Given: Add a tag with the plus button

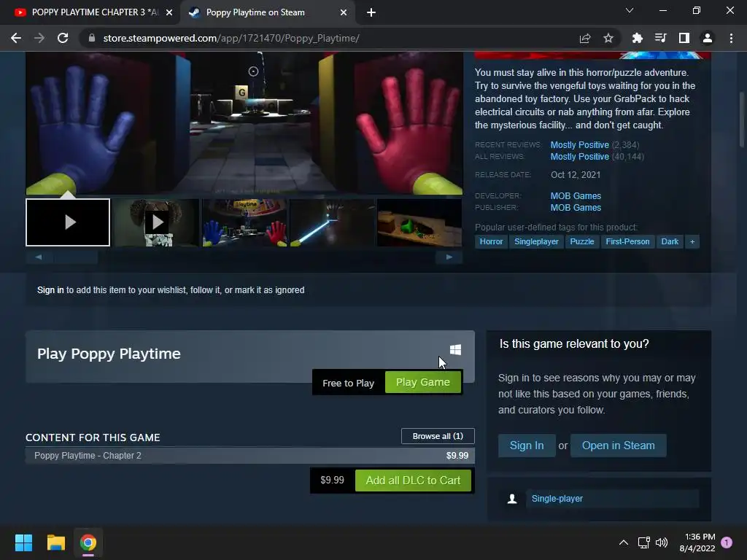Looking at the screenshot, I should coord(692,241).
